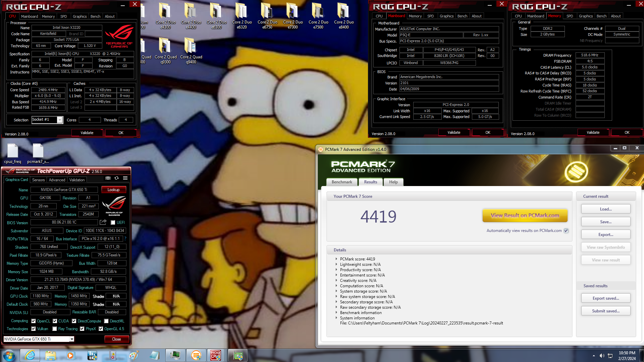644x362 pixels.
Task: Toggle the OpenCL checkbox
Action: point(34,321)
